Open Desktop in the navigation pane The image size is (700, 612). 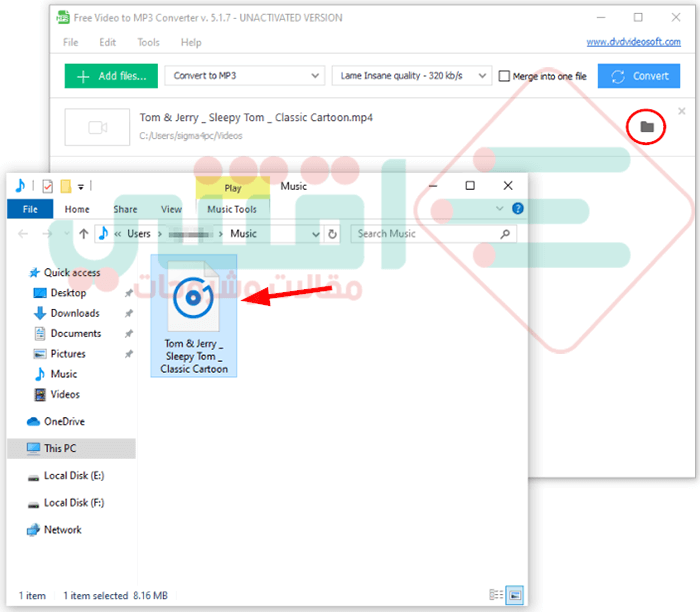(68, 293)
